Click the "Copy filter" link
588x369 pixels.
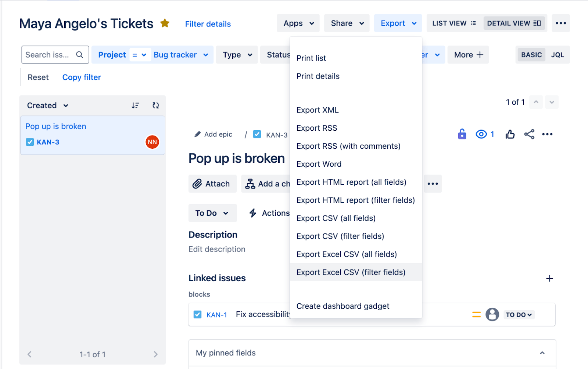[x=81, y=77]
